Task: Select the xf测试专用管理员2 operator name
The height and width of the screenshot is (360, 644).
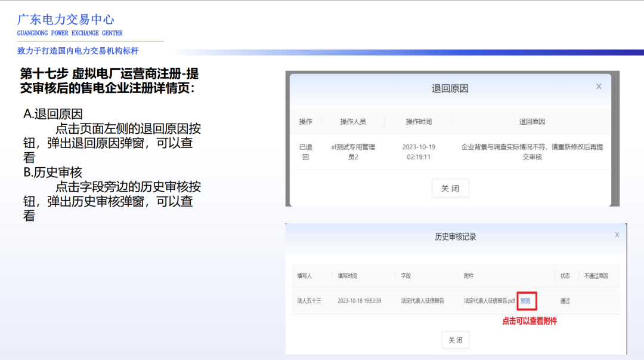Action: pos(352,150)
